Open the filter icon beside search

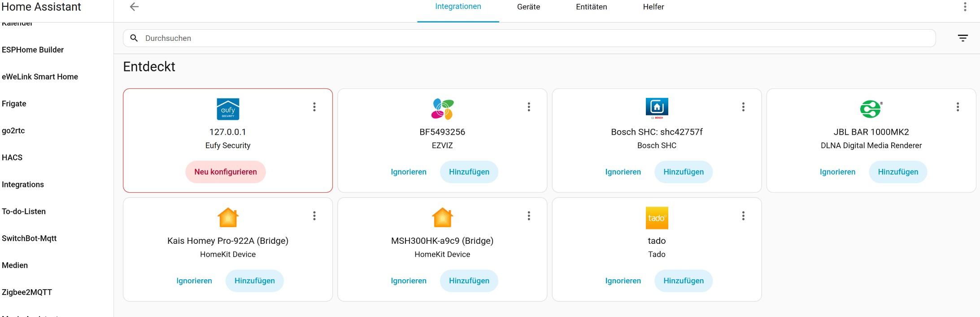pos(963,38)
